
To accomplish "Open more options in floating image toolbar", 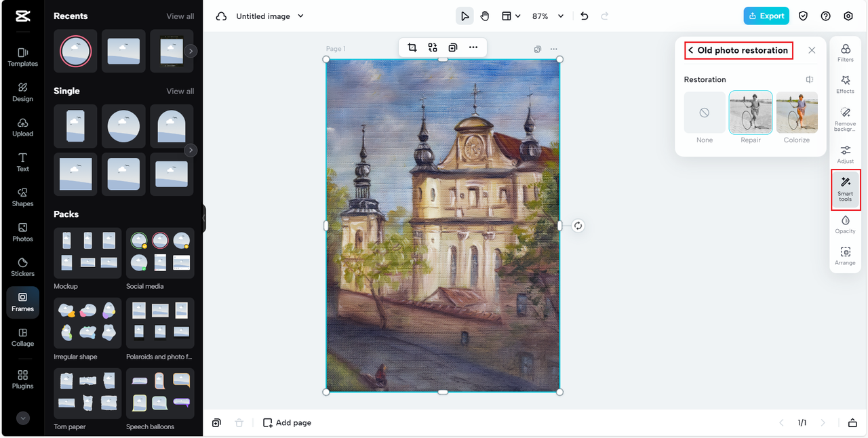I will [x=473, y=47].
